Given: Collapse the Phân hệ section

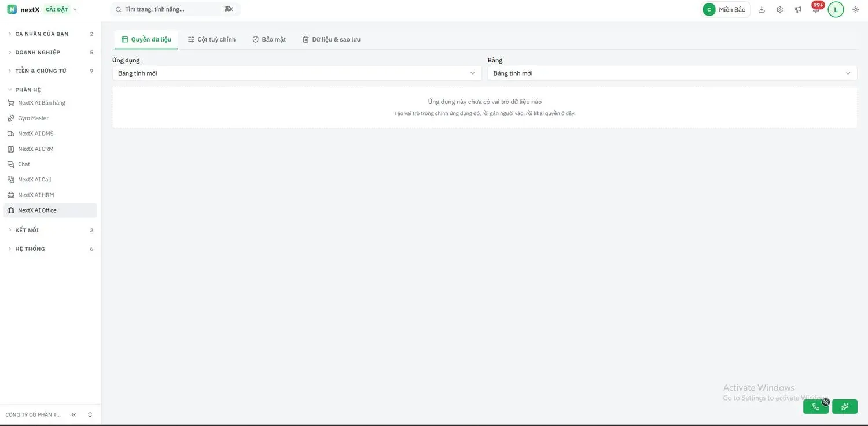Looking at the screenshot, I should pyautogui.click(x=50, y=90).
